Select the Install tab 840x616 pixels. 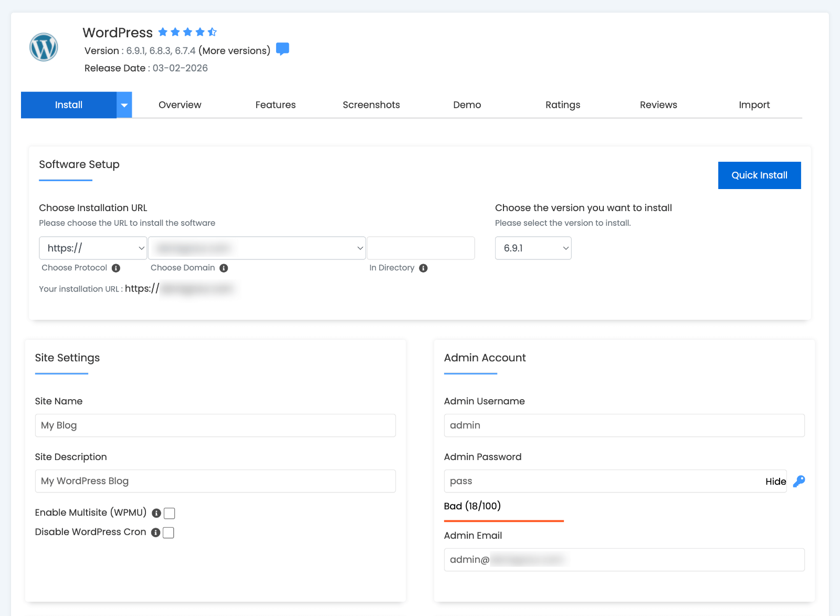pyautogui.click(x=69, y=105)
